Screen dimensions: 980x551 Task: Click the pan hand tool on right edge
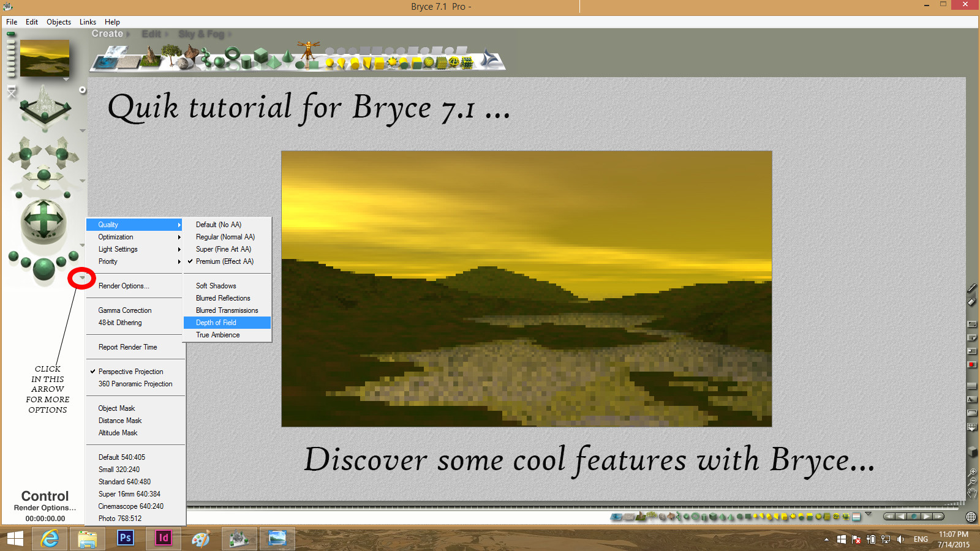click(971, 492)
